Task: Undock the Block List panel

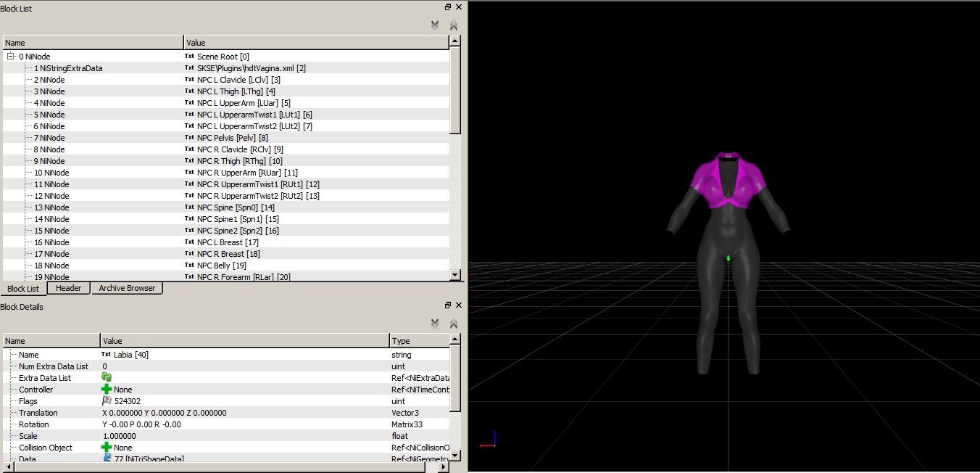Action: (x=448, y=7)
